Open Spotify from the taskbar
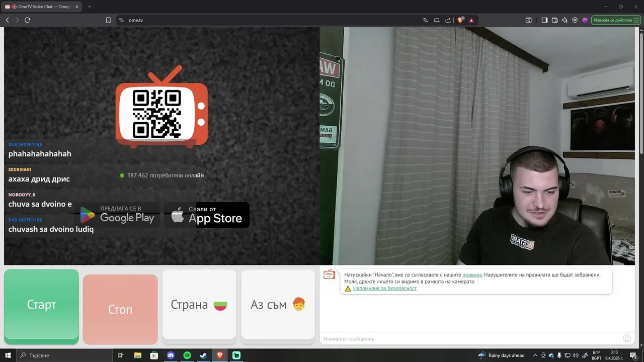The image size is (644, 362). pos(187,355)
